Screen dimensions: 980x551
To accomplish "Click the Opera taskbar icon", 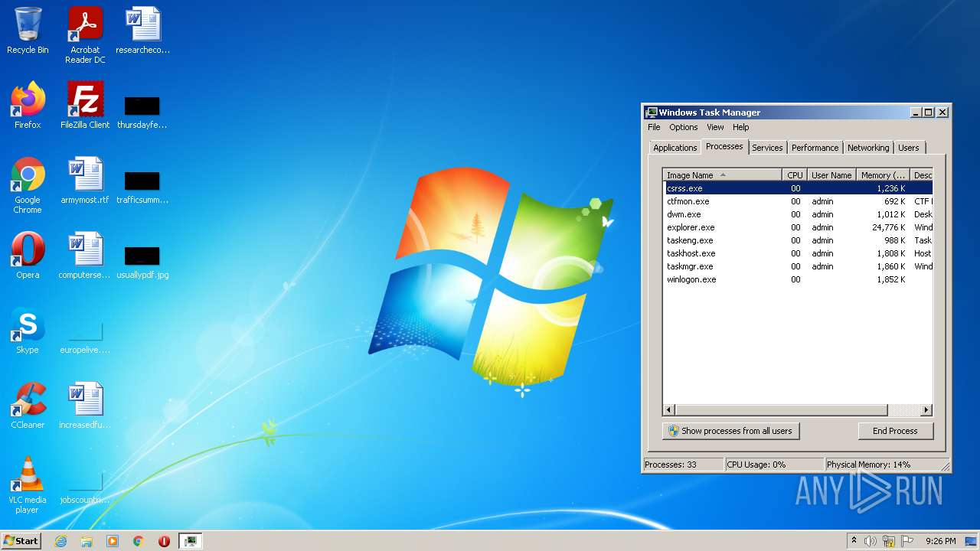I will click(164, 541).
